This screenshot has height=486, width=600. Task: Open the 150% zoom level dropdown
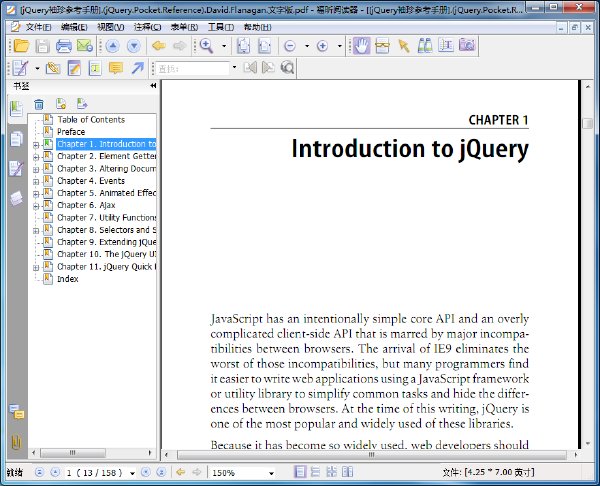pyautogui.click(x=271, y=473)
